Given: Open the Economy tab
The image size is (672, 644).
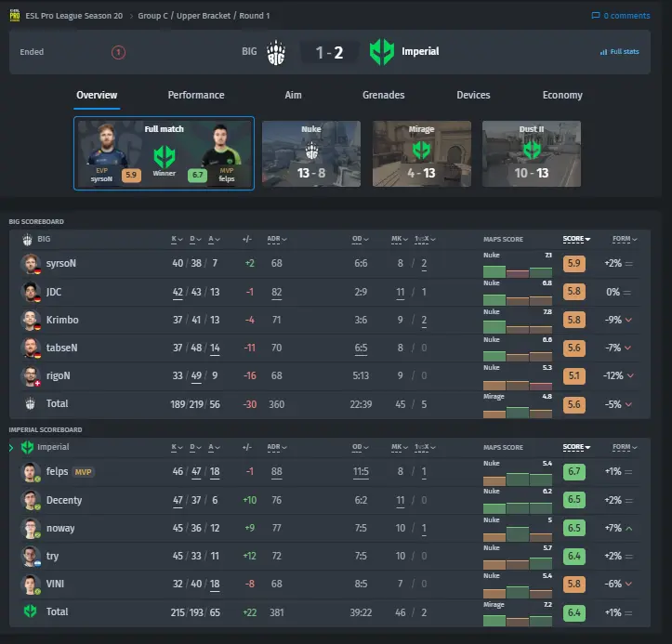Looking at the screenshot, I should (x=562, y=95).
